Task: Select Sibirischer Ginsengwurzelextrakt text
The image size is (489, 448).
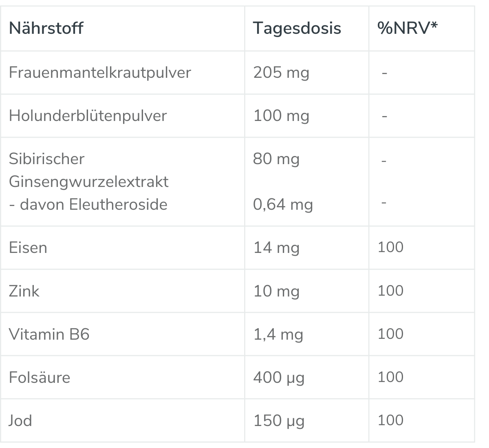Action: [88, 170]
